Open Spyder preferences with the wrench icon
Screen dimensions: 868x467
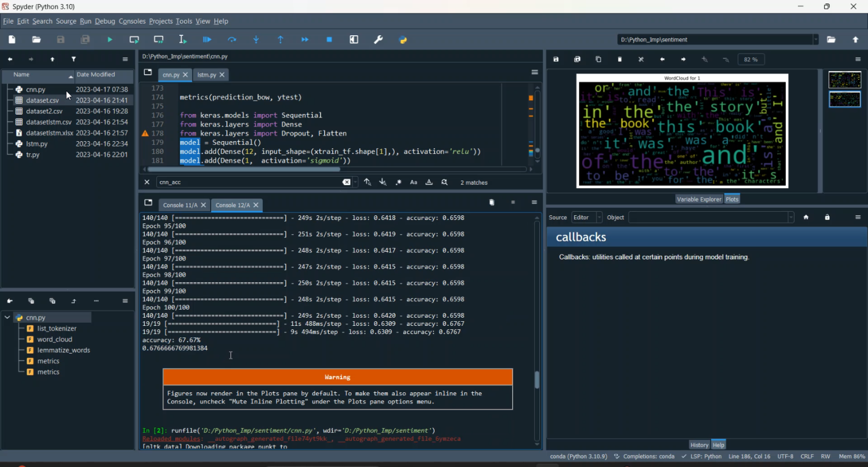pos(378,39)
